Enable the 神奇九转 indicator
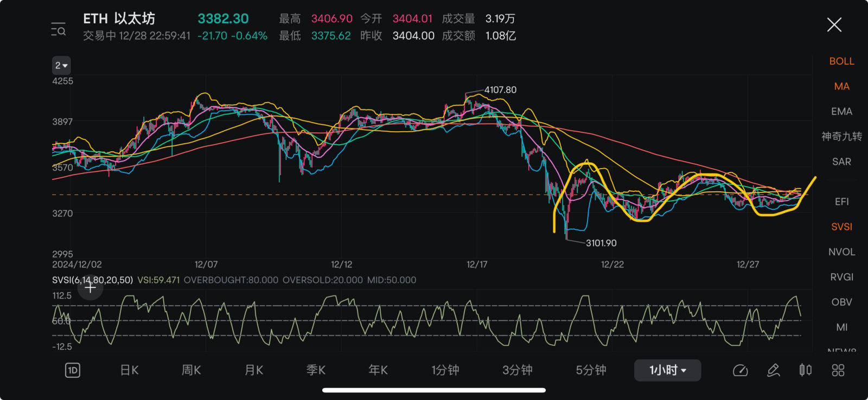The height and width of the screenshot is (400, 868). [x=841, y=136]
